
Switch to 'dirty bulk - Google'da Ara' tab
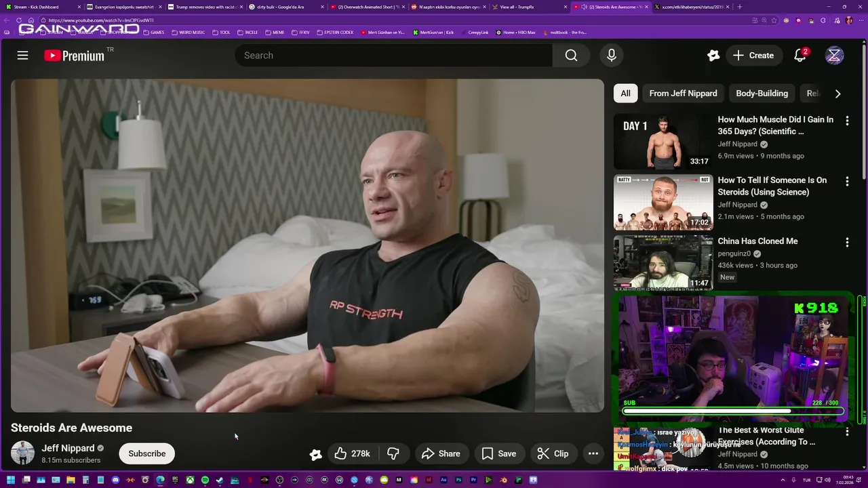(285, 7)
